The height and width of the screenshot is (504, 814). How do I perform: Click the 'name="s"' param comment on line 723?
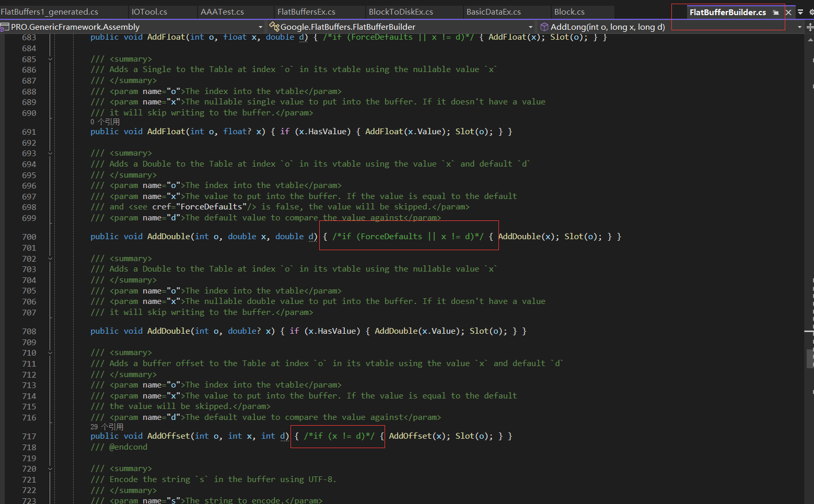click(161, 500)
